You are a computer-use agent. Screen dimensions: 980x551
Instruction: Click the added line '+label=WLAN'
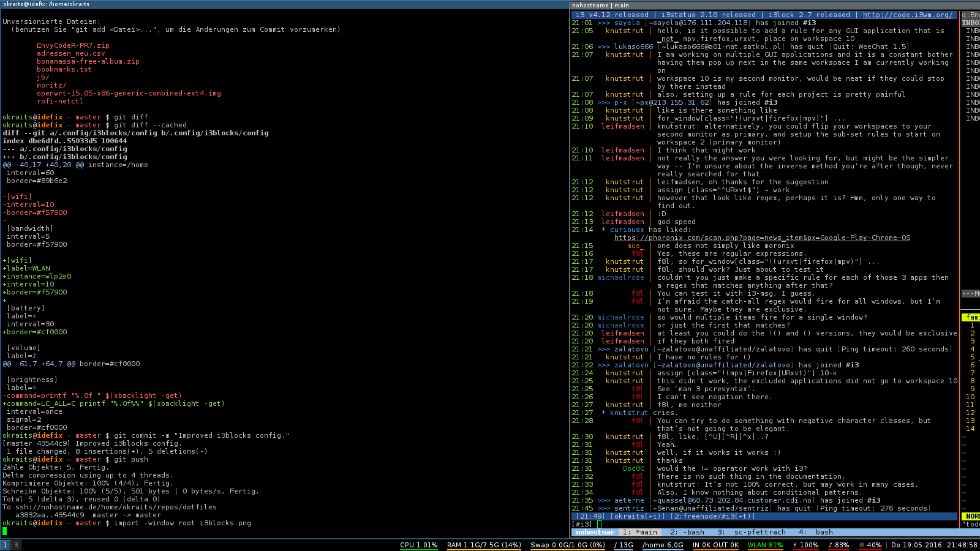click(26, 268)
